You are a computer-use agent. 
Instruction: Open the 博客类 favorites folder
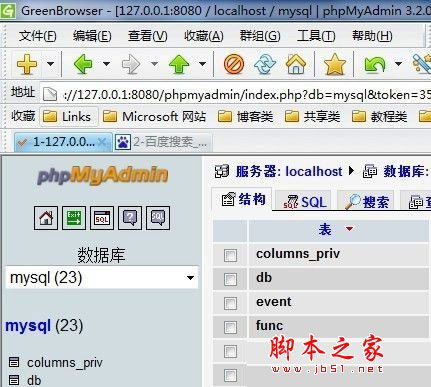click(x=245, y=116)
